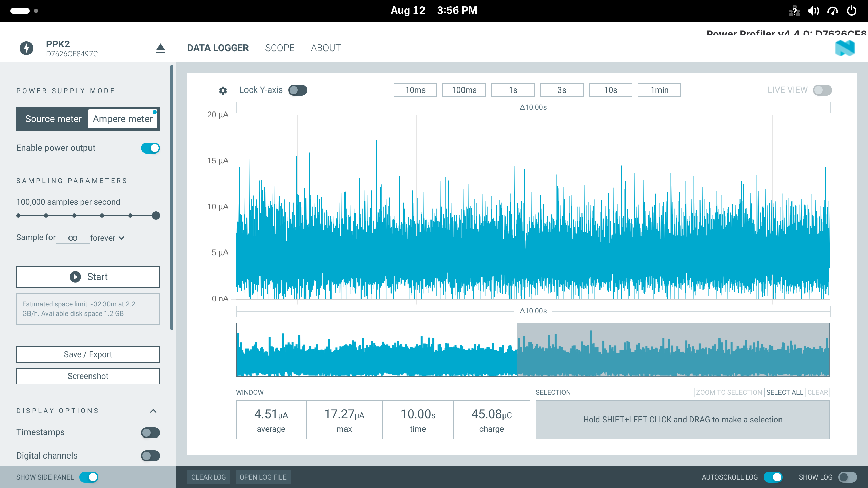Switch to the Scope tab
Screen dimensions: 868x488
click(280, 48)
